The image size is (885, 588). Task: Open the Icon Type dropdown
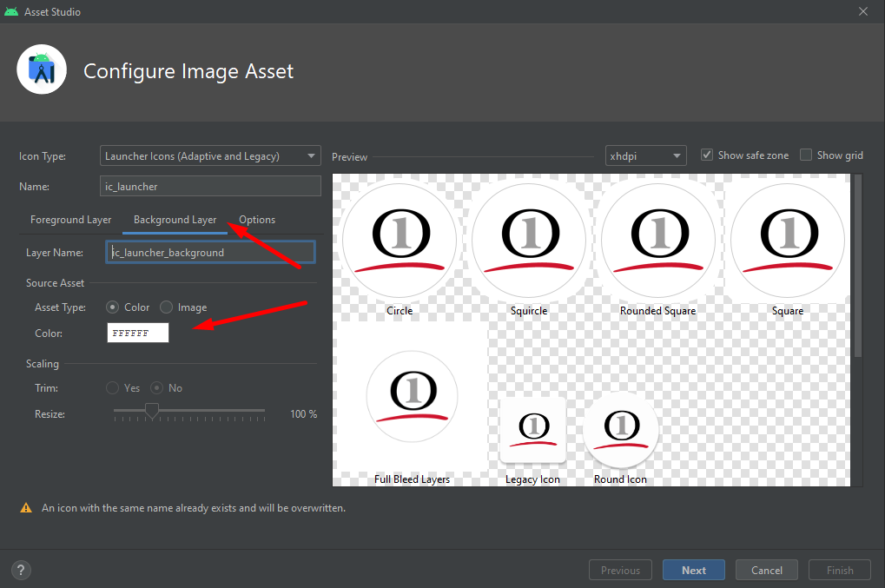coord(210,156)
